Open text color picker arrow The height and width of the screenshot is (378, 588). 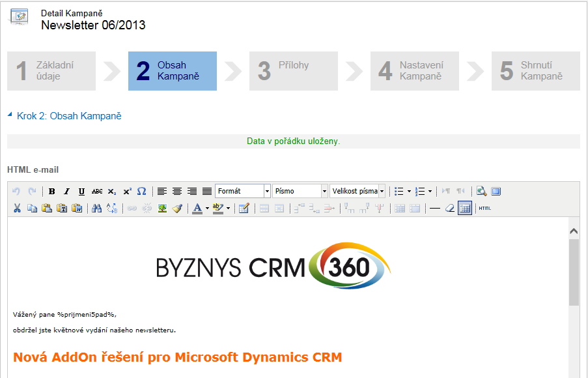[207, 209]
